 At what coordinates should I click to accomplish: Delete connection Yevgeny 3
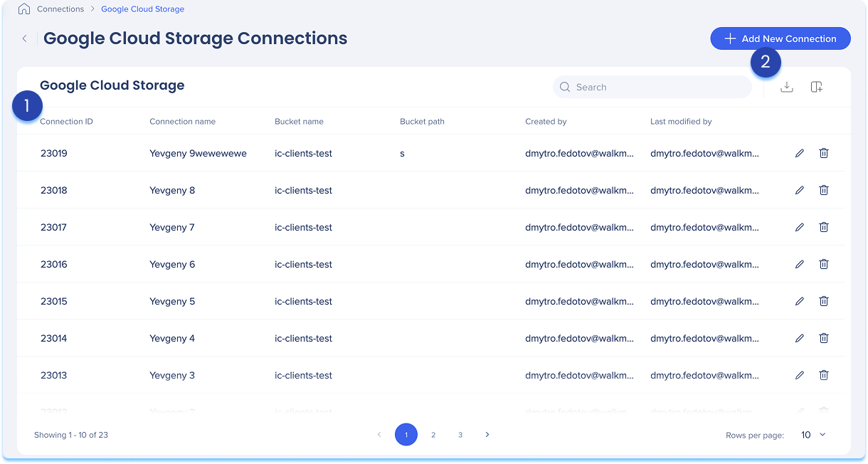click(x=824, y=375)
